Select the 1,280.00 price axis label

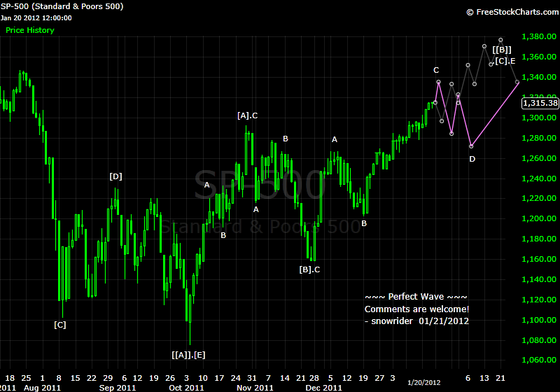[539, 138]
